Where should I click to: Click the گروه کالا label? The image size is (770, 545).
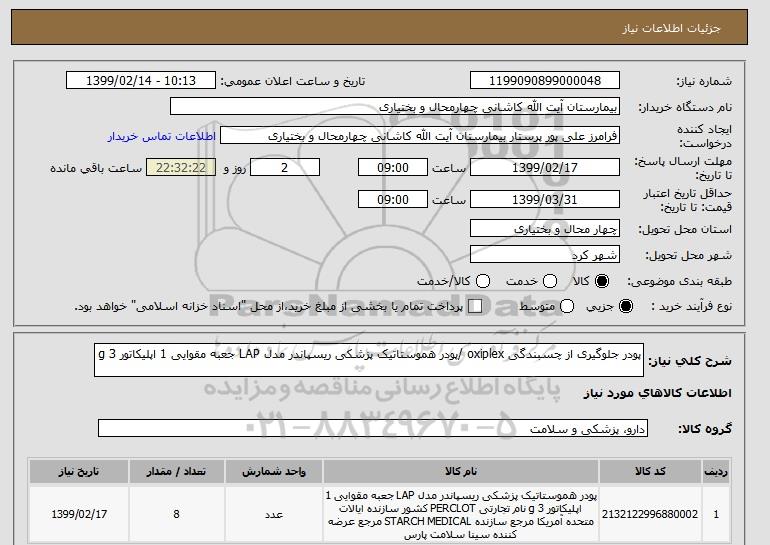click(705, 429)
